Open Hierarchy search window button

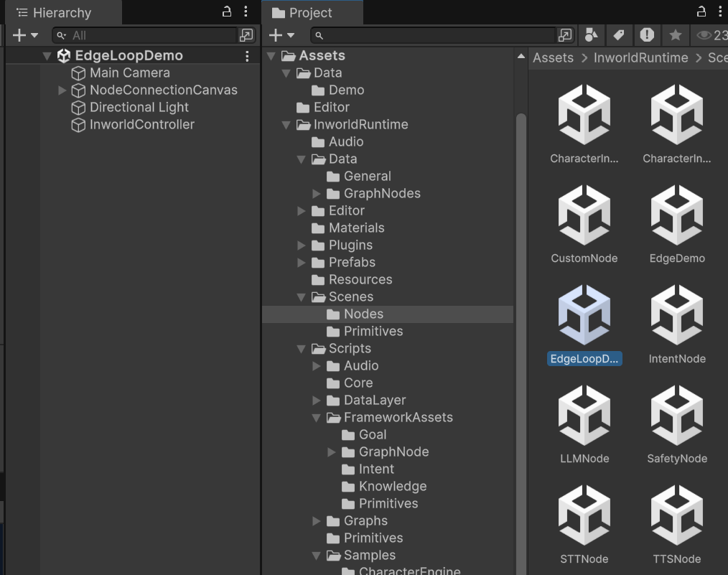tap(246, 35)
